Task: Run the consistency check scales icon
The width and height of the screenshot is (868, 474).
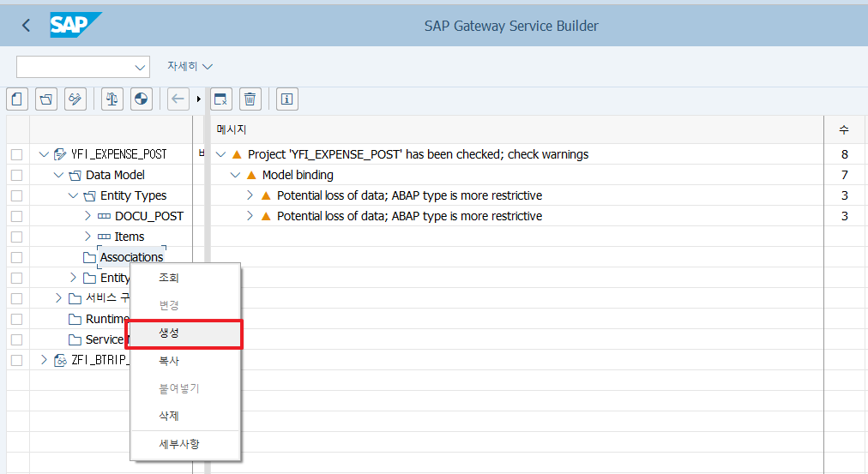Action: click(112, 99)
